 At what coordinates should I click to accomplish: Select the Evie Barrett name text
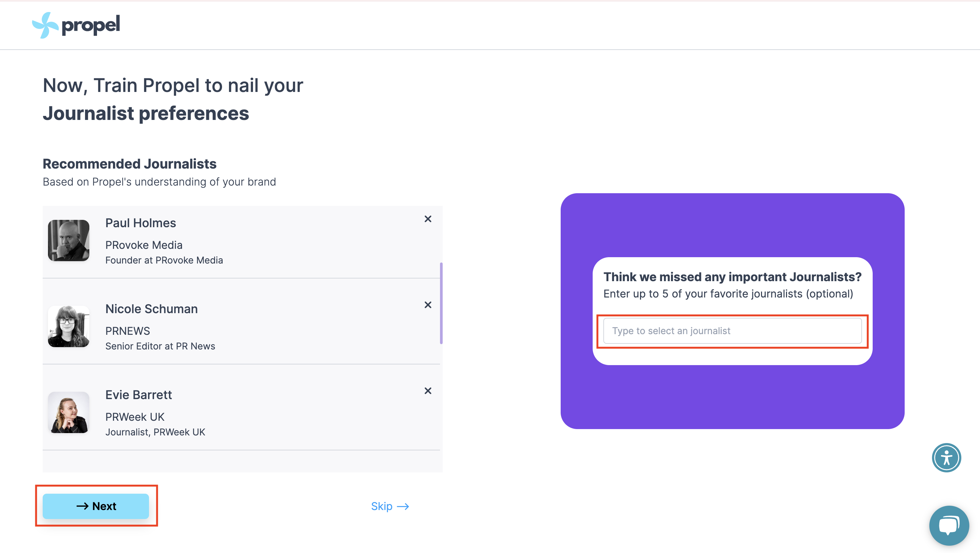tap(138, 395)
